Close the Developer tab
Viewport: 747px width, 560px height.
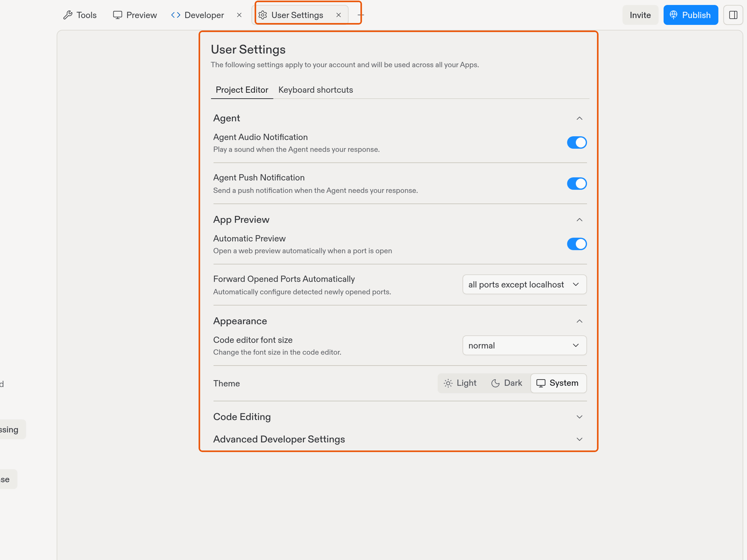239,15
